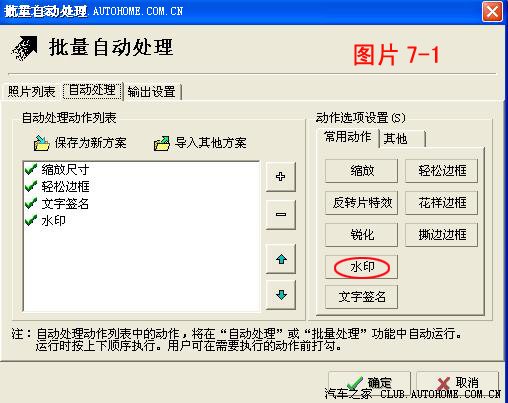Switch to the 照片列表 tab
The height and width of the screenshot is (403, 508).
31,91
